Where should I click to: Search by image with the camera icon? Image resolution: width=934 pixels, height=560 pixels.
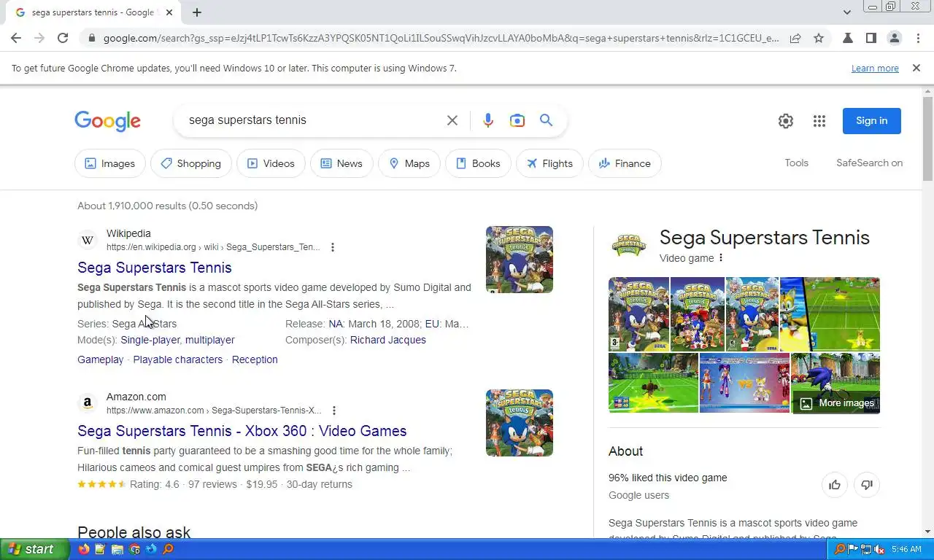click(x=517, y=120)
